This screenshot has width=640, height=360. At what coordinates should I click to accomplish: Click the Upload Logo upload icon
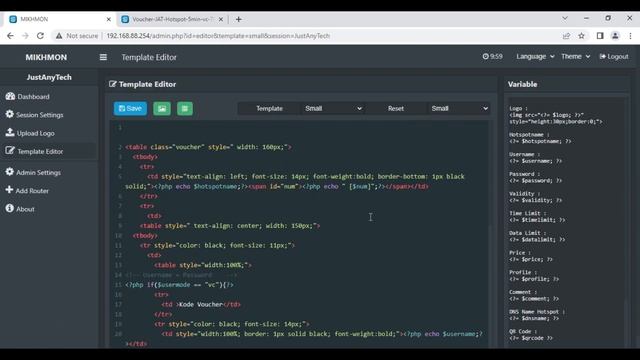[x=10, y=133]
